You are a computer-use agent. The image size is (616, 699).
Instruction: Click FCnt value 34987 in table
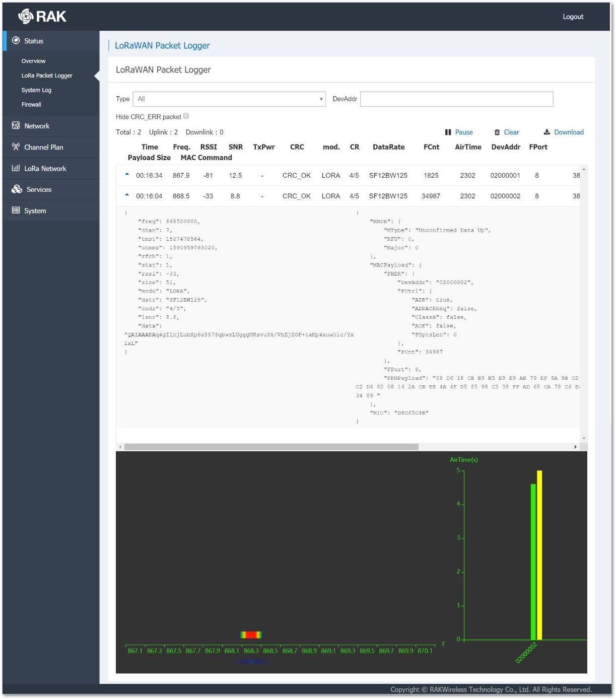point(431,196)
